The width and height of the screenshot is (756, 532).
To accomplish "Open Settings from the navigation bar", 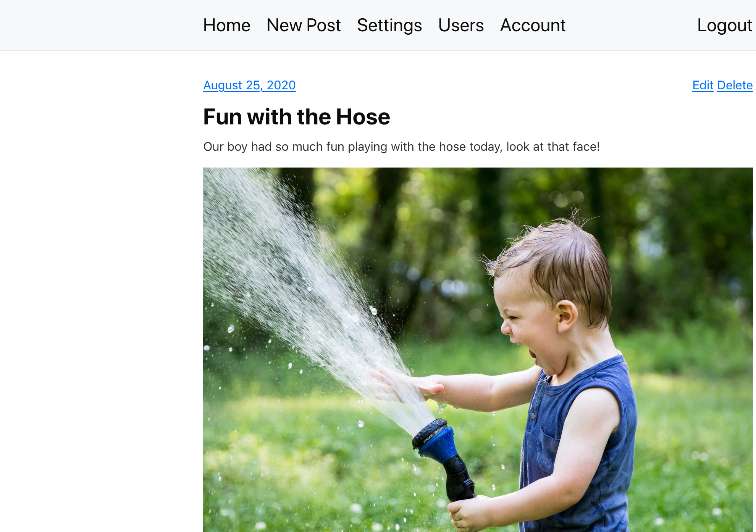I will 389,25.
